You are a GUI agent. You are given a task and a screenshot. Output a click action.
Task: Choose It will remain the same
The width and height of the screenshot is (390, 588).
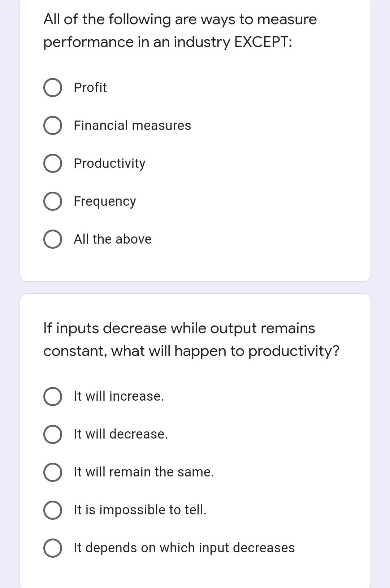[52, 472]
